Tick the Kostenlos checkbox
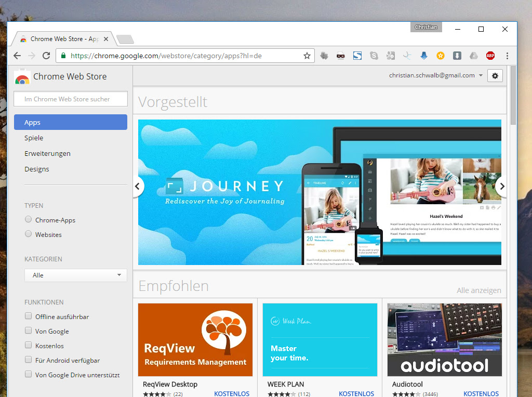This screenshot has height=397, width=532. coord(28,345)
